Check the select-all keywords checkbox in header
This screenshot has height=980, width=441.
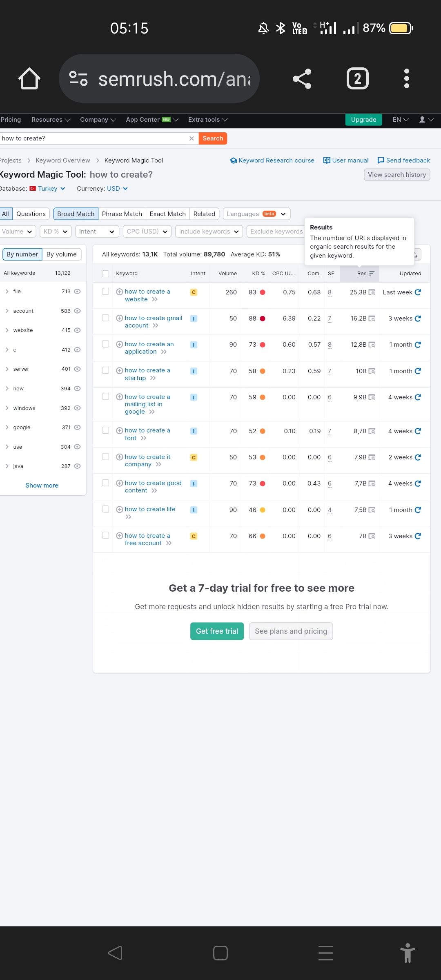pyautogui.click(x=105, y=274)
